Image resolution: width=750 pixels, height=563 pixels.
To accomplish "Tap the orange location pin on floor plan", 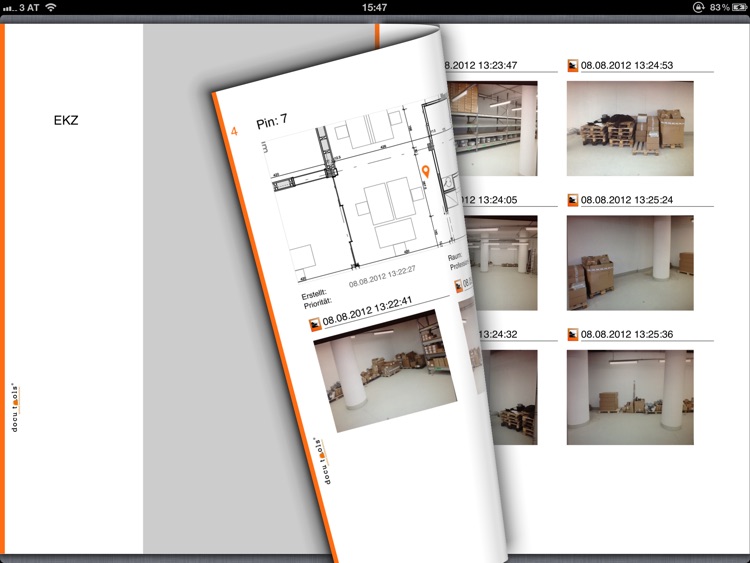I will (426, 172).
